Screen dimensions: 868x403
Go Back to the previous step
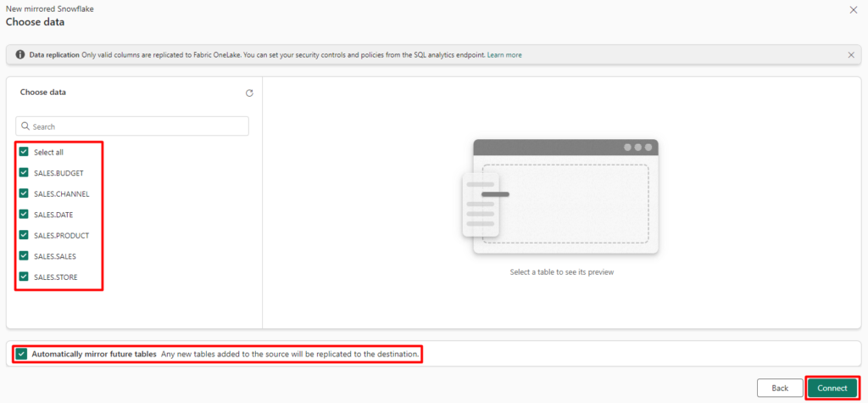780,388
